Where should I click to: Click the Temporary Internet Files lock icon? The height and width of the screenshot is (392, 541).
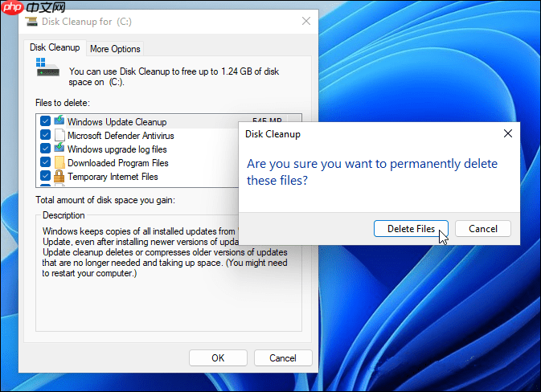[59, 176]
